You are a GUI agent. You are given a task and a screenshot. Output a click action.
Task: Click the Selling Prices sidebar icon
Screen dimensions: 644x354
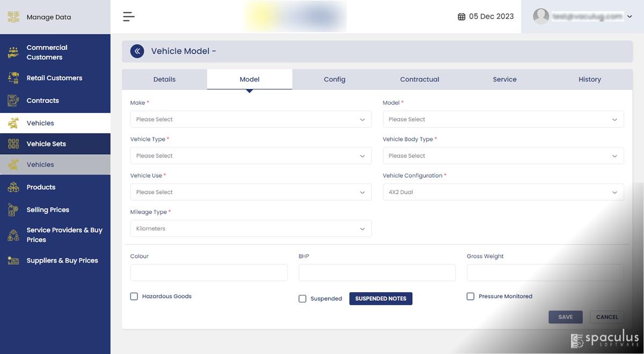click(x=13, y=210)
